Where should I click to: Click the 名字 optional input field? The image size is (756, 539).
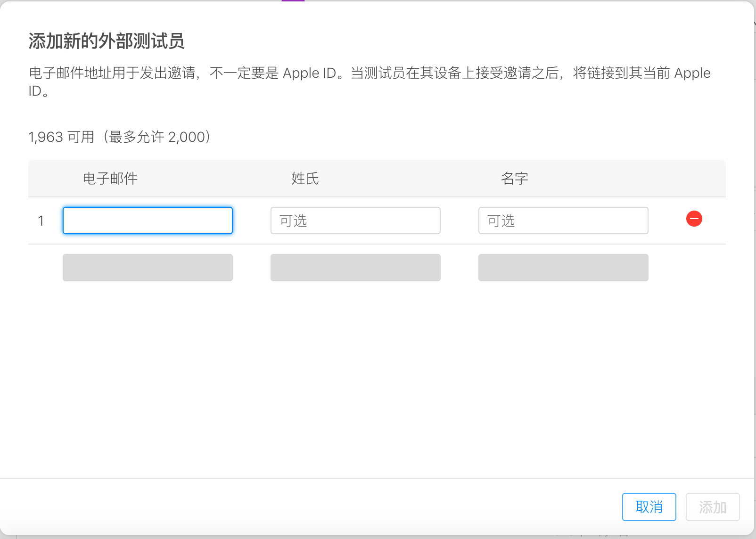coord(563,220)
